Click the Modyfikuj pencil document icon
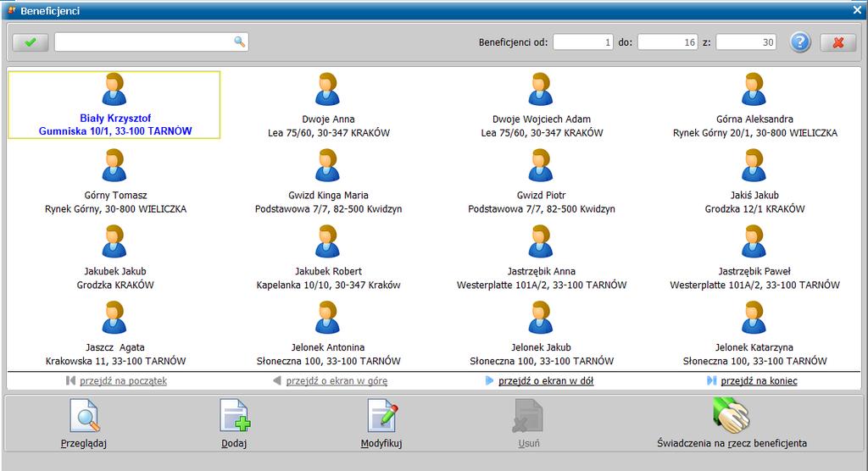868x471 pixels. click(x=382, y=416)
